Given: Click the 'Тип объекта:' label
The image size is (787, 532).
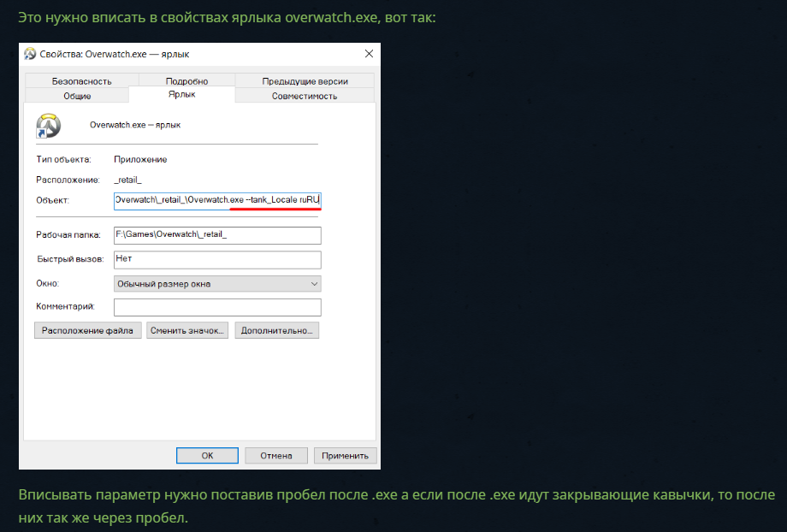Looking at the screenshot, I should click(64, 160).
